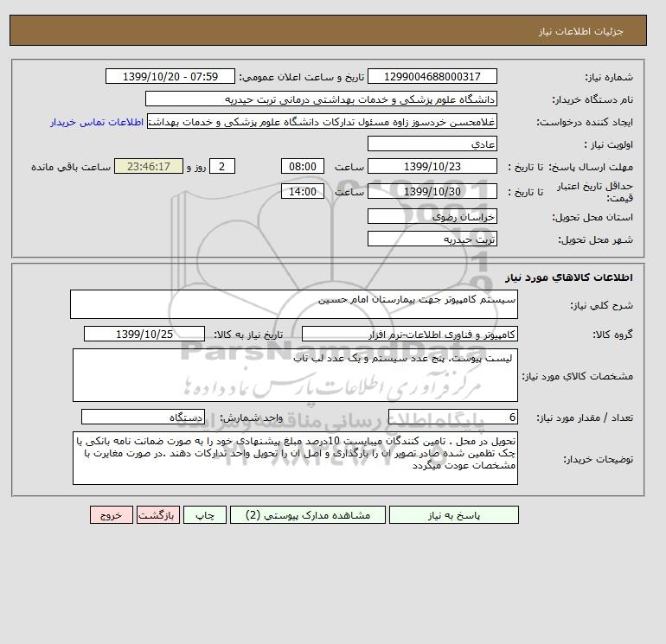Viewport: 666px width, 644px height.
Task: Click the واحد شمارش label
Action: (251, 418)
